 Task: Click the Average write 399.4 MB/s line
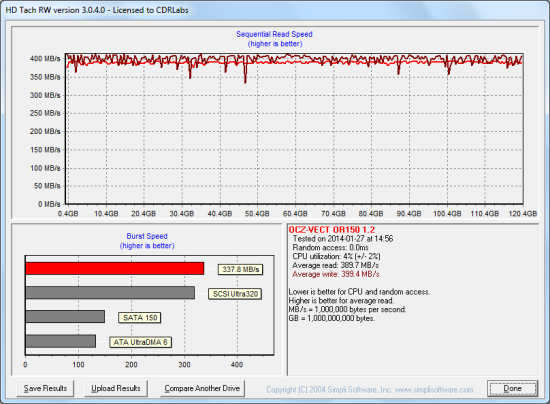(336, 274)
